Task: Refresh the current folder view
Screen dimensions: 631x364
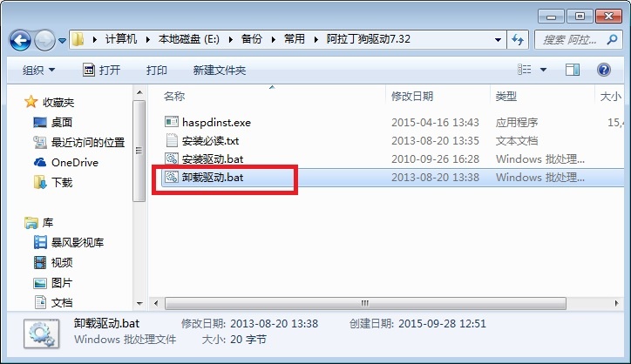Action: coord(518,39)
